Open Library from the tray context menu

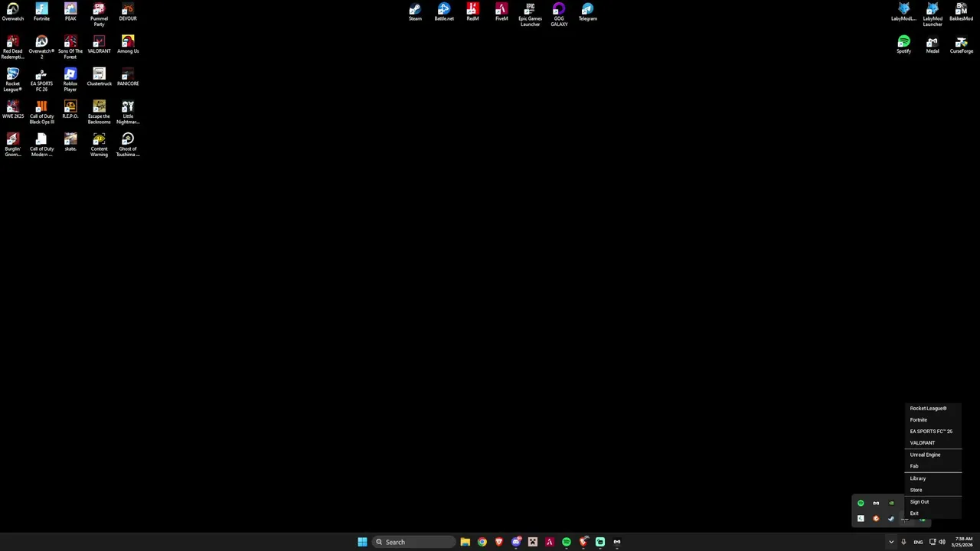[933, 478]
